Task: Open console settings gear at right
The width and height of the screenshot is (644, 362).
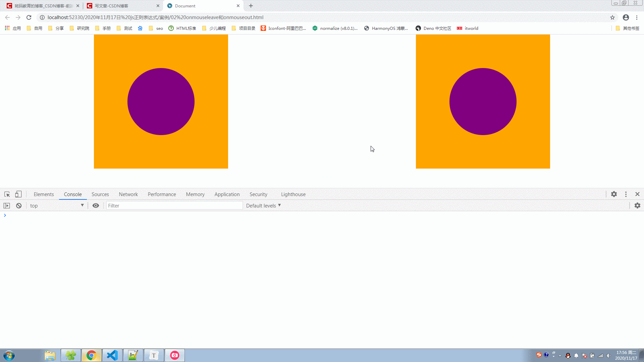Action: (x=637, y=206)
